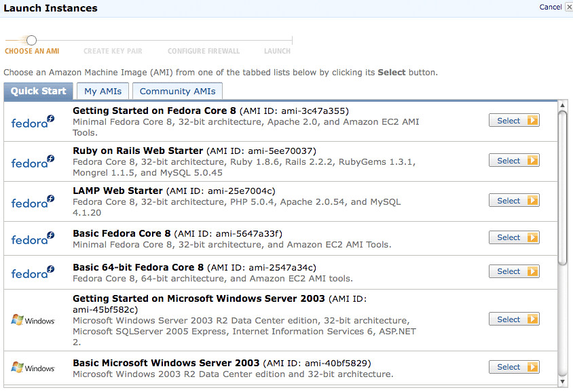This screenshot has height=392, width=573.
Task: Click the wizard progress circle indicator
Action: (x=32, y=40)
